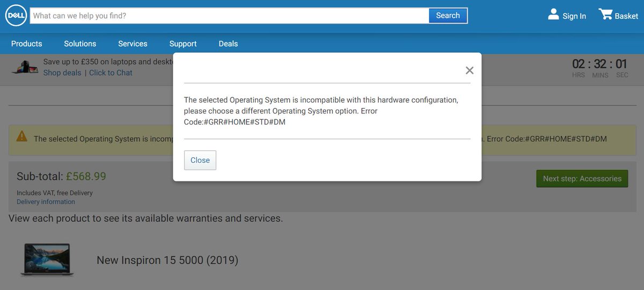Open the Support menu

click(x=183, y=44)
